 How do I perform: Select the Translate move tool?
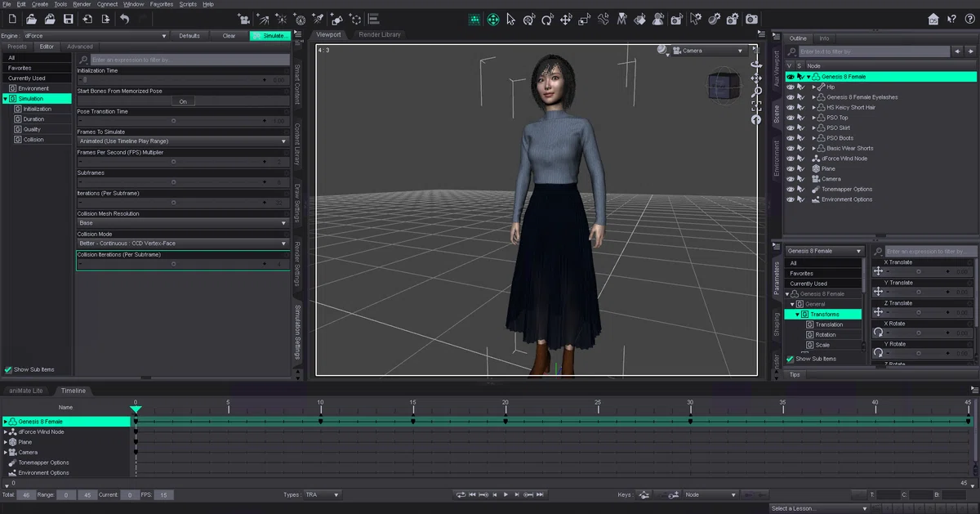[x=566, y=19]
